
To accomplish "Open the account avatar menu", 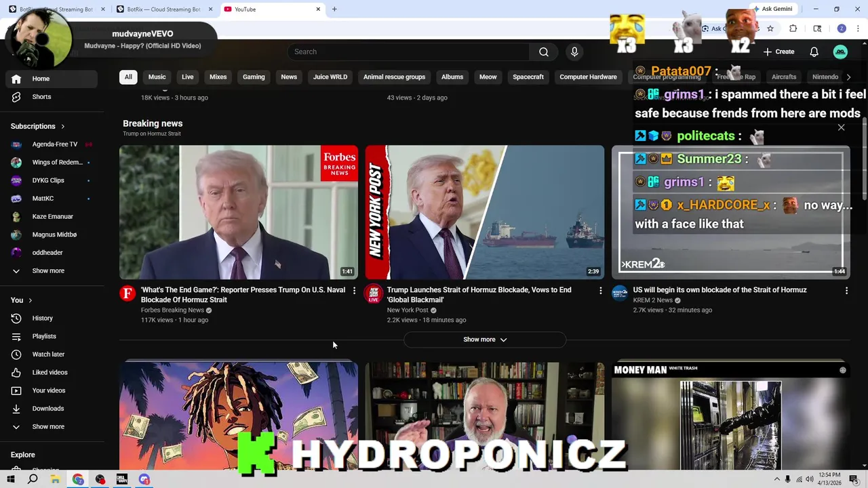I will pyautogui.click(x=840, y=52).
